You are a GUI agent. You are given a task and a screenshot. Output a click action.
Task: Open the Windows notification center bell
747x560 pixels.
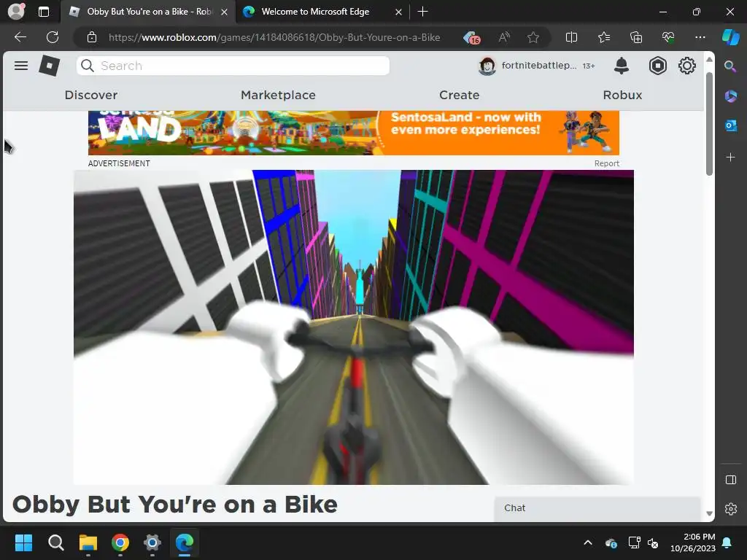point(727,542)
